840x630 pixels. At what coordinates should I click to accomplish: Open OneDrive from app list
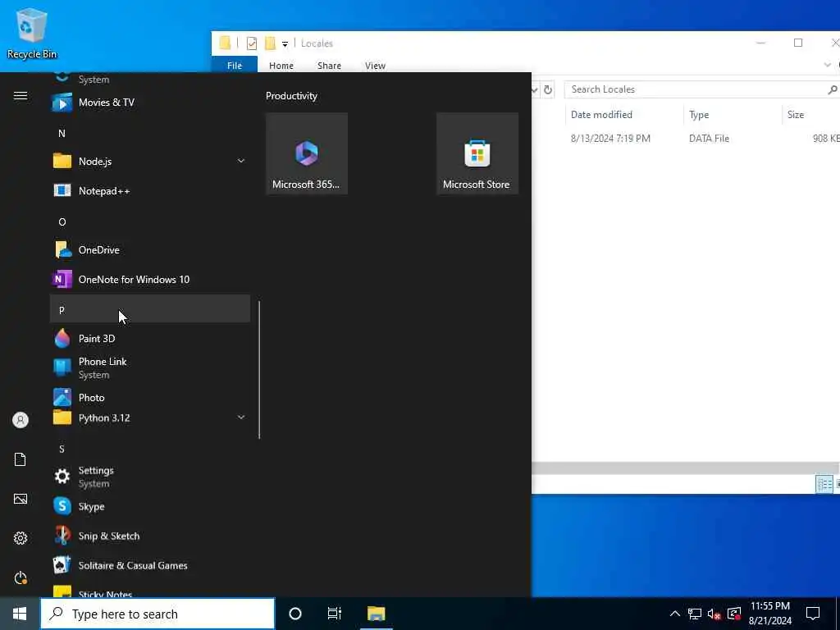[x=150, y=249]
